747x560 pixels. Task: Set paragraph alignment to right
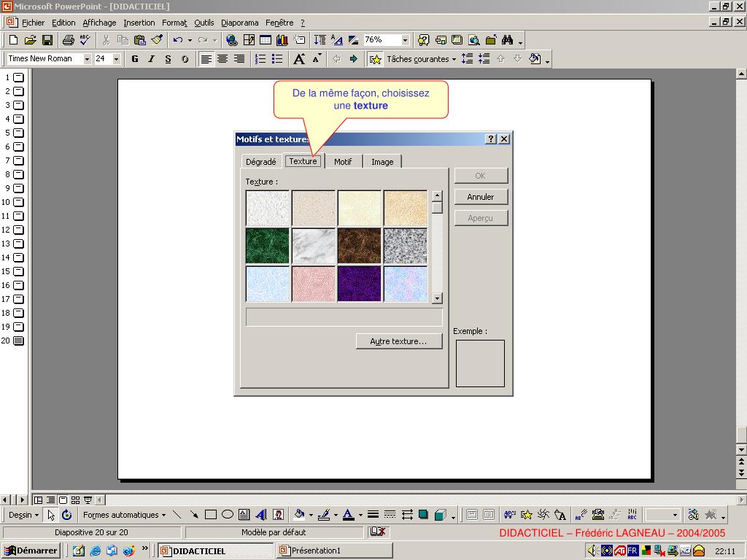pyautogui.click(x=239, y=59)
